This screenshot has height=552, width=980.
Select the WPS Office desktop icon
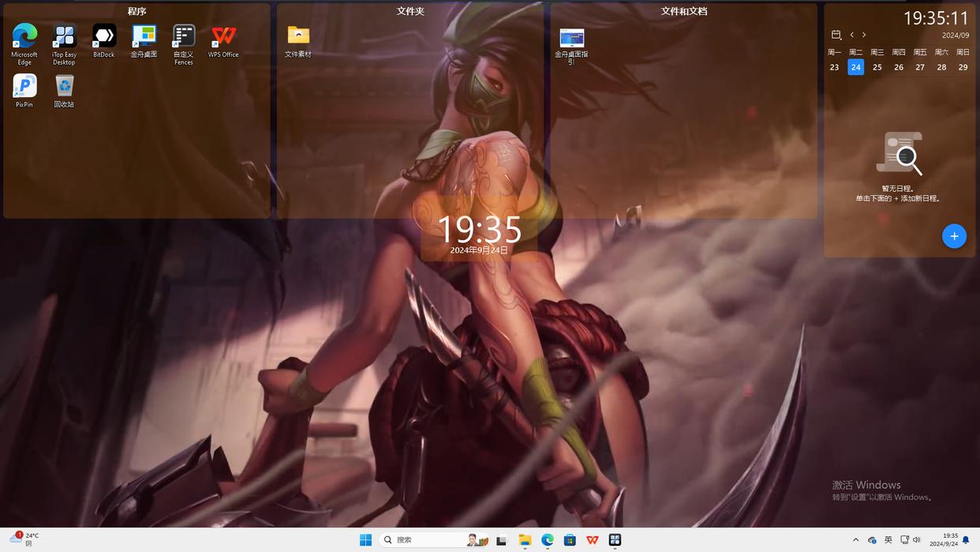coord(223,36)
